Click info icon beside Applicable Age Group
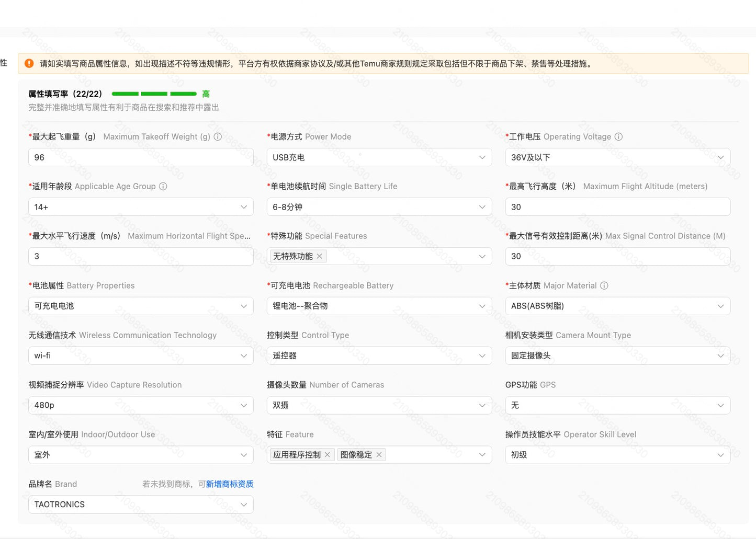 [163, 186]
